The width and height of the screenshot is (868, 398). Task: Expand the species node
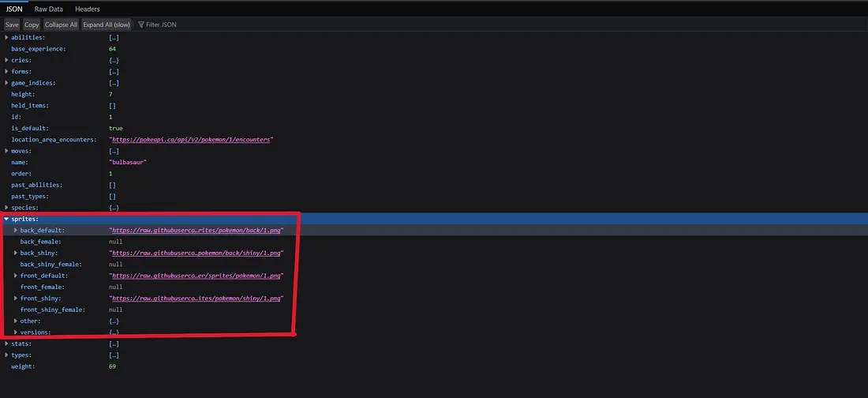click(x=6, y=208)
